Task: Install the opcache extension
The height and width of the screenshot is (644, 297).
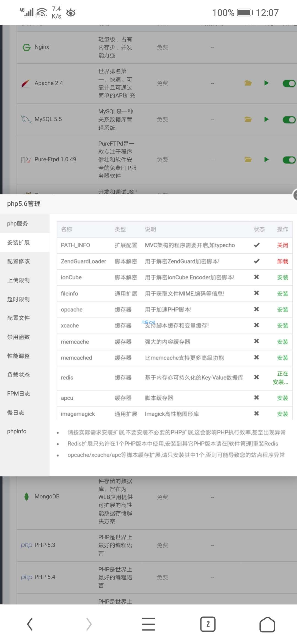Action: click(282, 310)
